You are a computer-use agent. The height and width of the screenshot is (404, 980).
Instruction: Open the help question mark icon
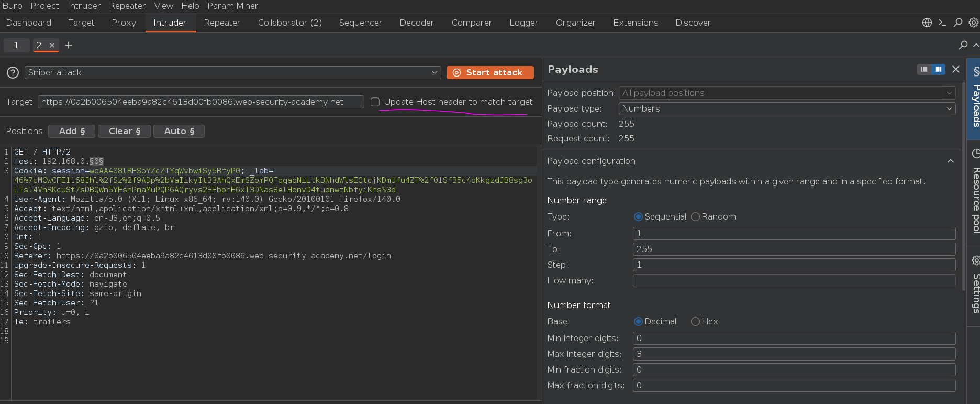(13, 72)
